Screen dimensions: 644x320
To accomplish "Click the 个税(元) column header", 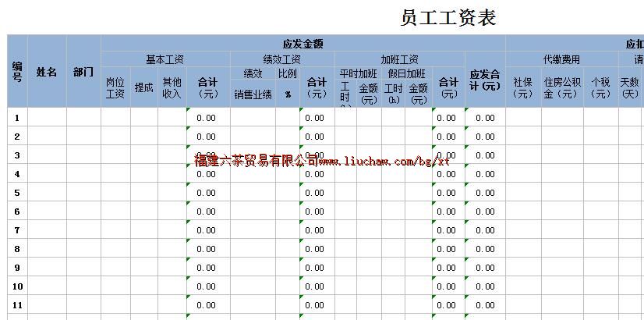I will coord(600,88).
